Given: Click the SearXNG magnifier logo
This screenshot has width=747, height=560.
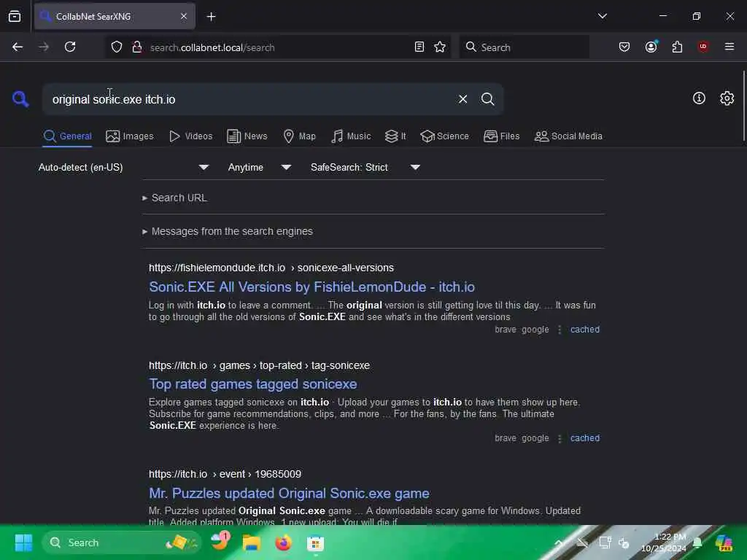Looking at the screenshot, I should click(x=20, y=99).
